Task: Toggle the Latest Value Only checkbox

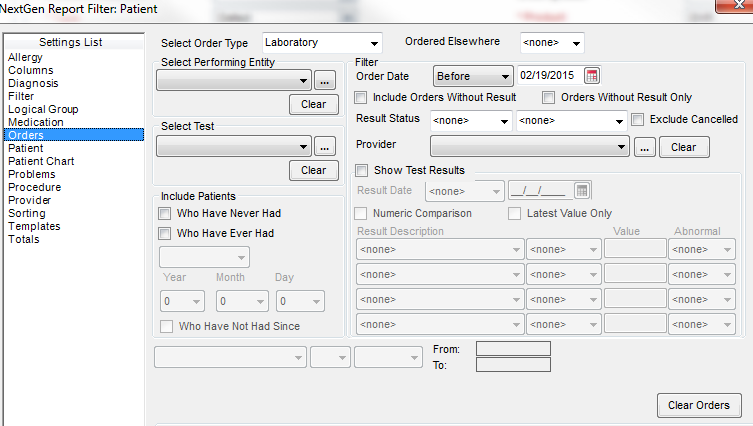Action: 514,213
